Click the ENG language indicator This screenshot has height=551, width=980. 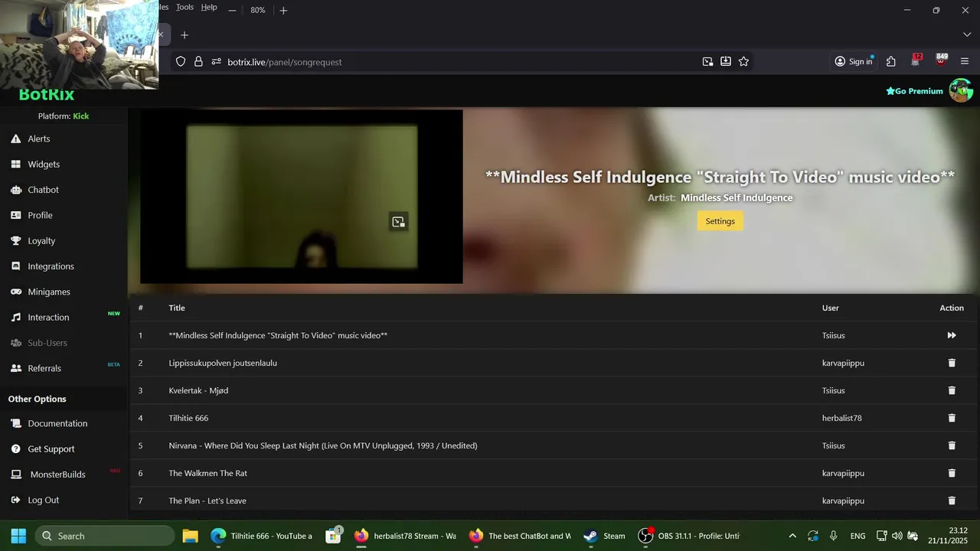(857, 536)
